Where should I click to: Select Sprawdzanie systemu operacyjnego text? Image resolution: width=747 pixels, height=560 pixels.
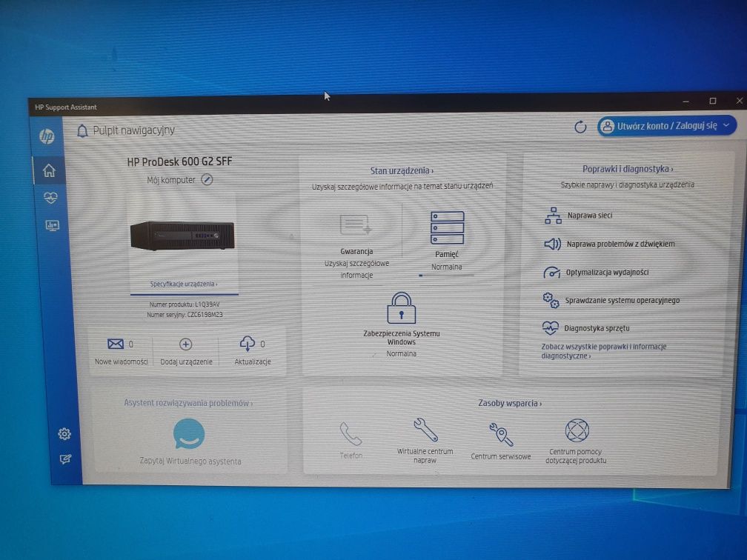[622, 300]
